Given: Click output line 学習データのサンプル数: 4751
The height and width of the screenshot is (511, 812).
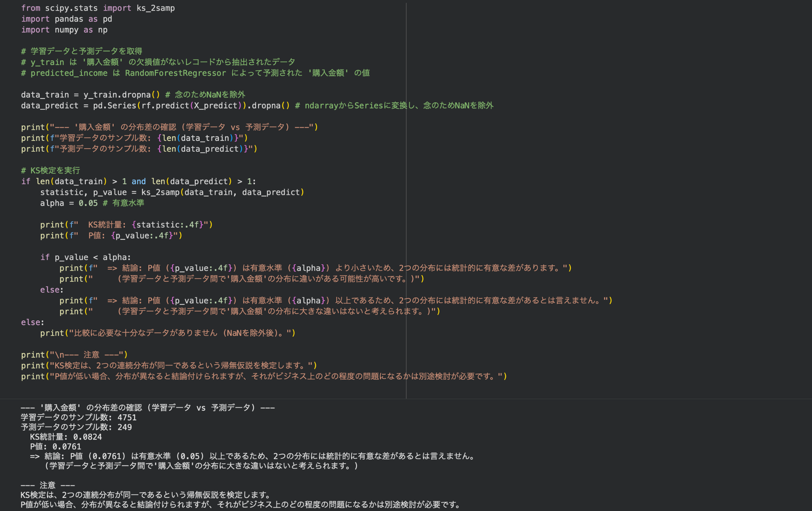Looking at the screenshot, I should 79,417.
